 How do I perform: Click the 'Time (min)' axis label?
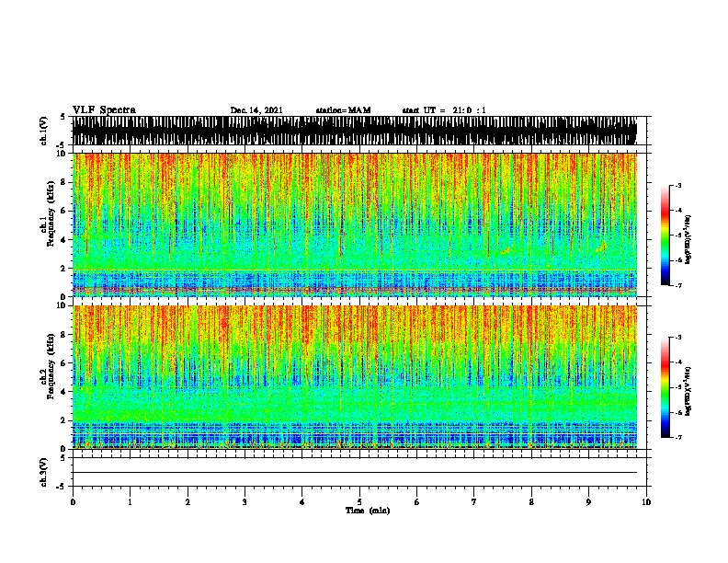pos(368,511)
